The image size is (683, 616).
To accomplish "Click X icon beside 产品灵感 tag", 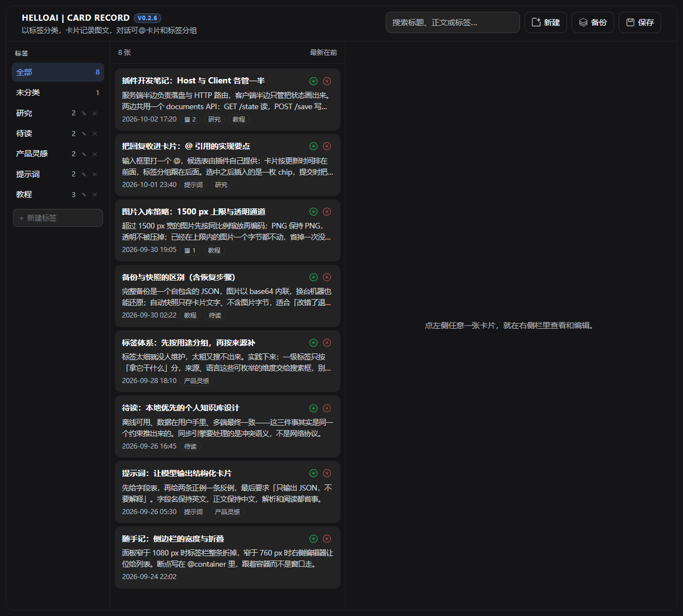I will click(95, 154).
